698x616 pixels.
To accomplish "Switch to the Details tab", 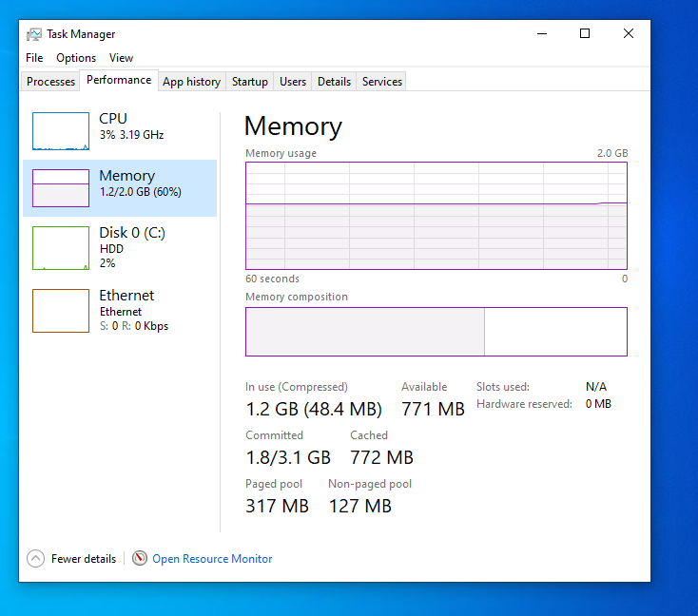I will pos(334,82).
